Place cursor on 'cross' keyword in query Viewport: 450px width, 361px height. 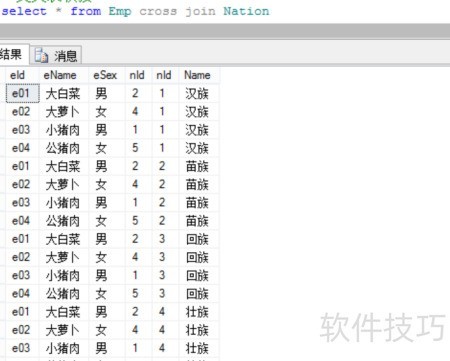pos(158,11)
